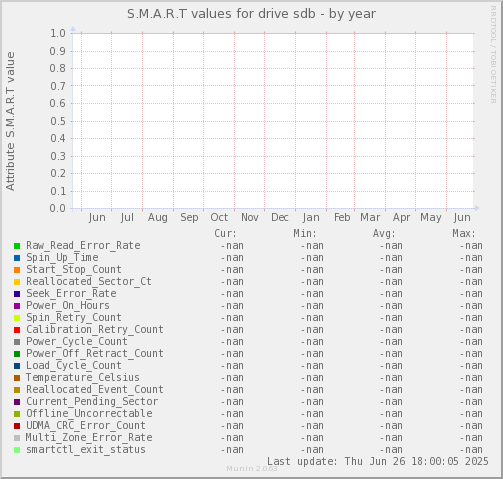Image resolution: width=503 pixels, height=479 pixels.
Task: Click the Raw_Read_Error_Rate green color swatch
Action: [17, 246]
